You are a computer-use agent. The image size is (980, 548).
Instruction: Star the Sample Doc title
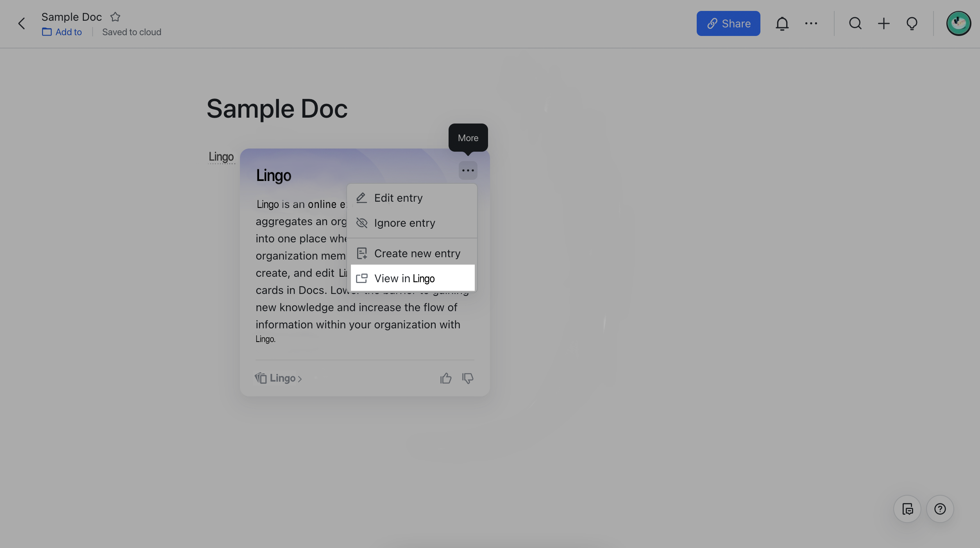115,16
